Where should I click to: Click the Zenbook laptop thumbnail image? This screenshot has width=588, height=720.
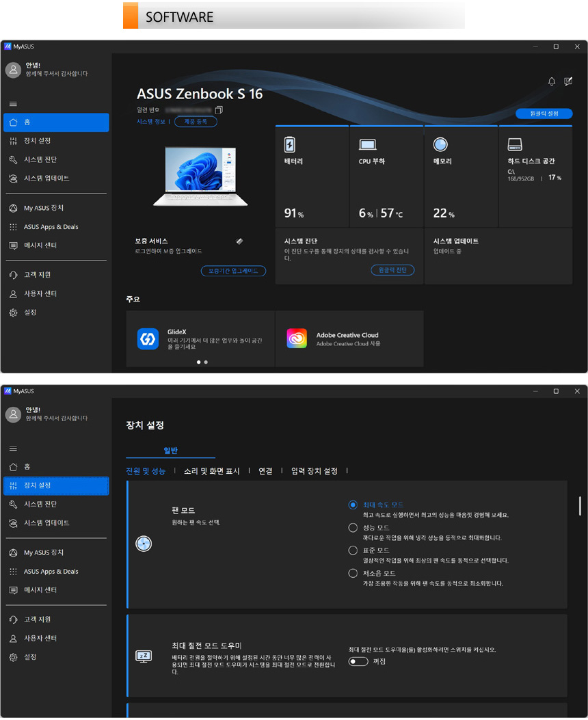point(200,176)
